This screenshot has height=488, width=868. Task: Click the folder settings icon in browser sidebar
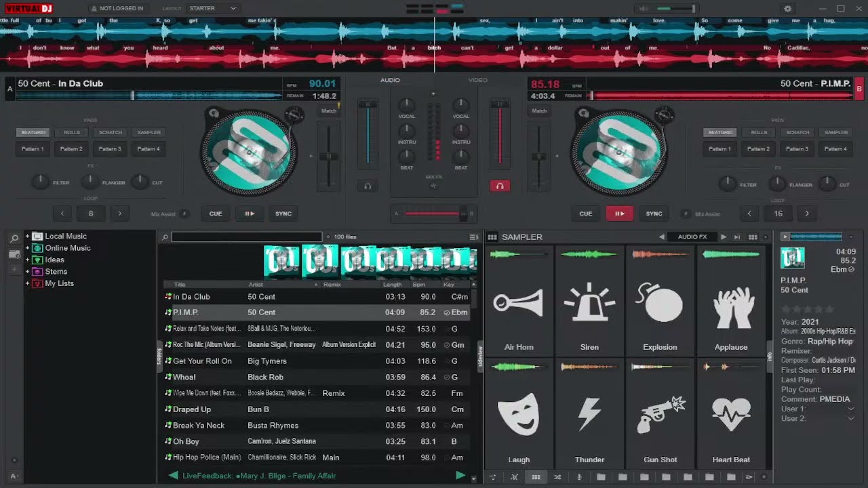pos(14,254)
